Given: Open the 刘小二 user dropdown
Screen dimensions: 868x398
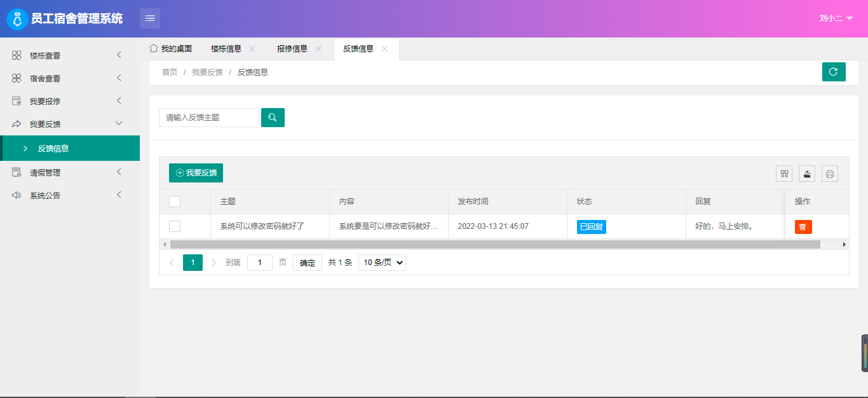Looking at the screenshot, I should (x=836, y=18).
